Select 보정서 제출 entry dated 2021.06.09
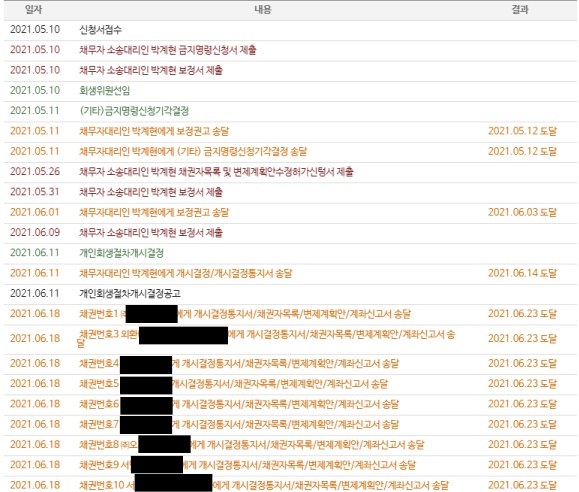Viewport: 579px width, 492px height. coord(151,233)
